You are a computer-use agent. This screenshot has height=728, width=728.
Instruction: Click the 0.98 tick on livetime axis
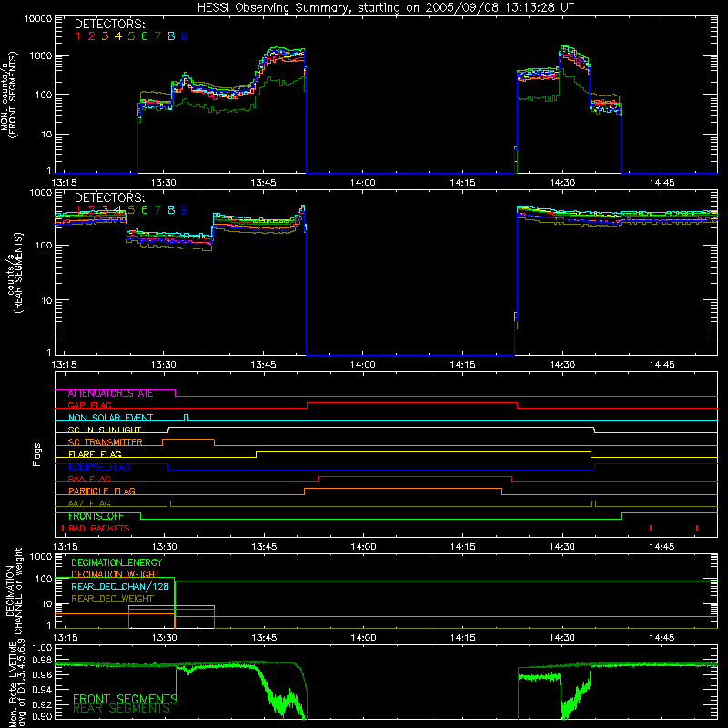pyautogui.click(x=43, y=661)
